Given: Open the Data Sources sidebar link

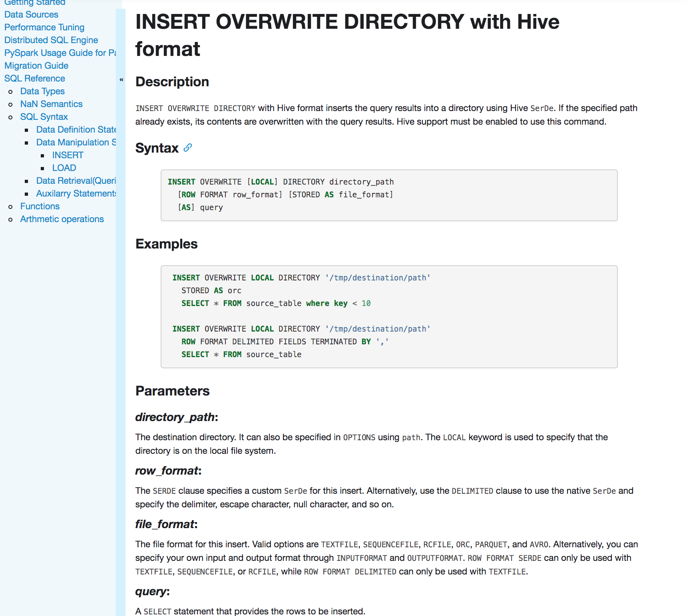Looking at the screenshot, I should pyautogui.click(x=31, y=15).
